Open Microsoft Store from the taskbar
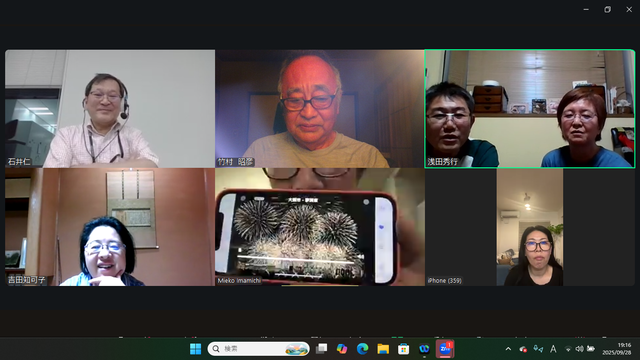640x360 pixels. pos(403,349)
